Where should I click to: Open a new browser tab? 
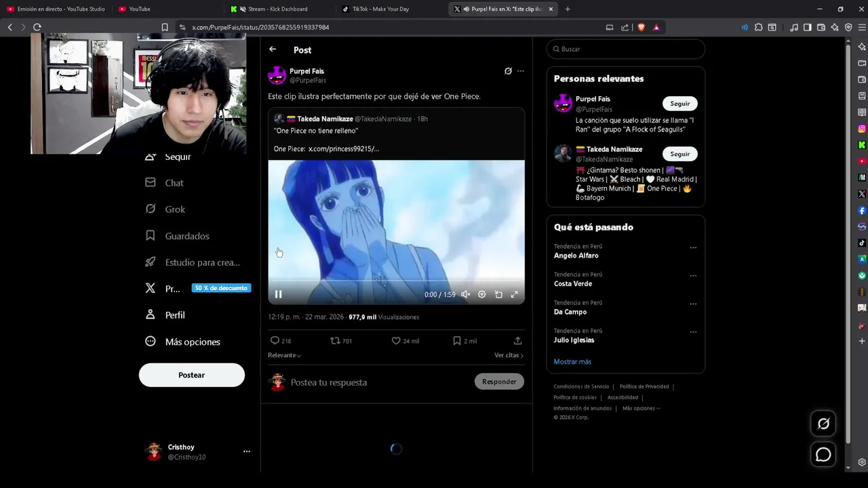click(x=568, y=9)
